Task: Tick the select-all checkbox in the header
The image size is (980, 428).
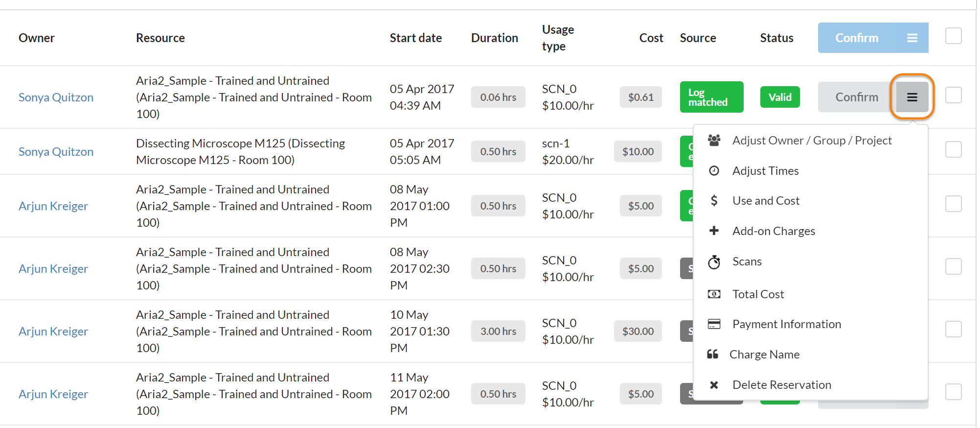Action: pyautogui.click(x=953, y=36)
